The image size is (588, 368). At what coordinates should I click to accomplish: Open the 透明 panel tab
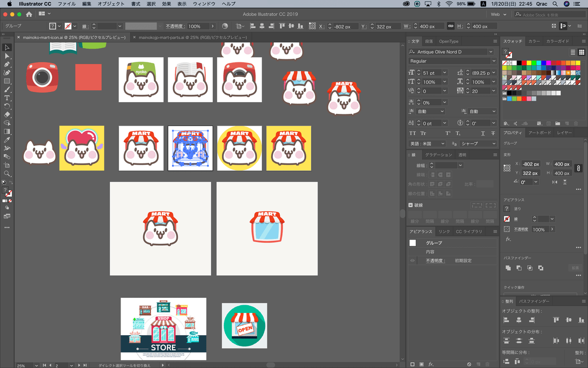(462, 155)
